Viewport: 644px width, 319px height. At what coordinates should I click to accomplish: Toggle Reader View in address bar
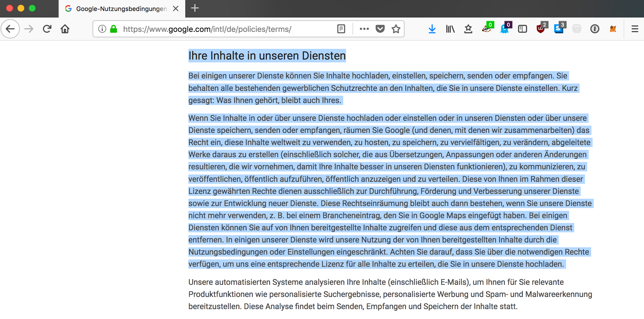341,29
